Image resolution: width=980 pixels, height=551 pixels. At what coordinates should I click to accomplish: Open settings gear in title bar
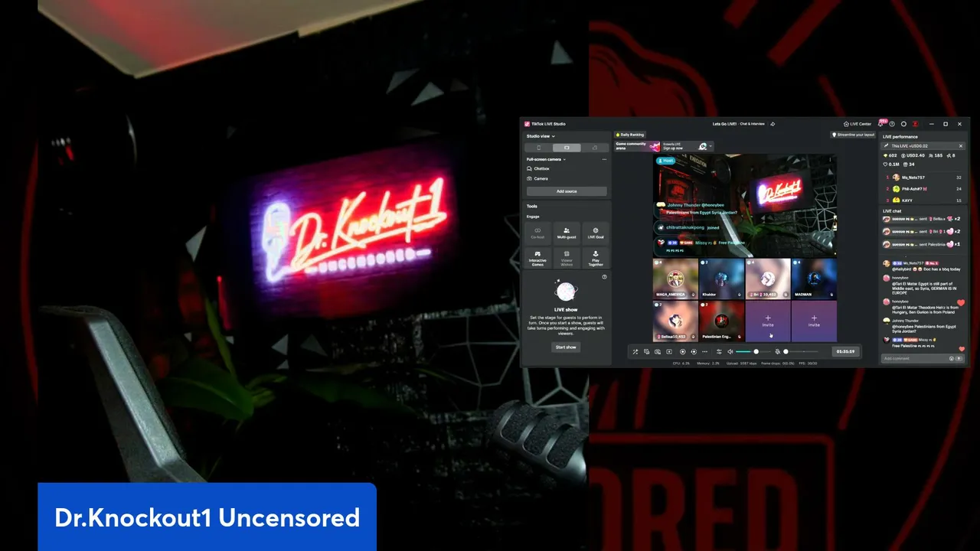903,123
